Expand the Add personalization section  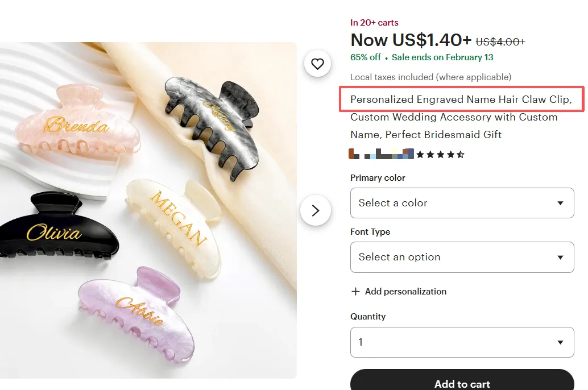[x=405, y=292]
